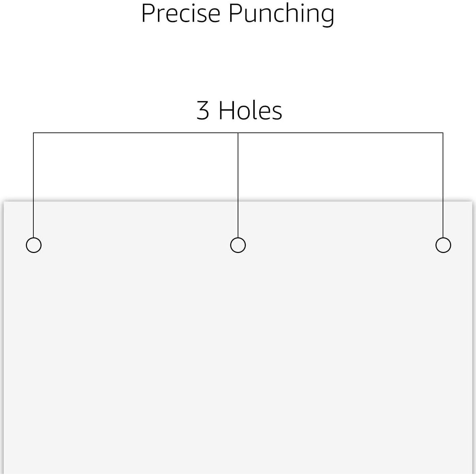476x476 pixels.
Task: Click the digit "3" in the label
Action: [x=203, y=111]
